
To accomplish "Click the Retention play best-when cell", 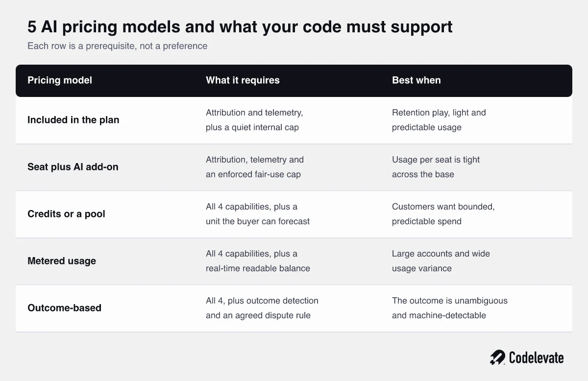I will [439, 120].
